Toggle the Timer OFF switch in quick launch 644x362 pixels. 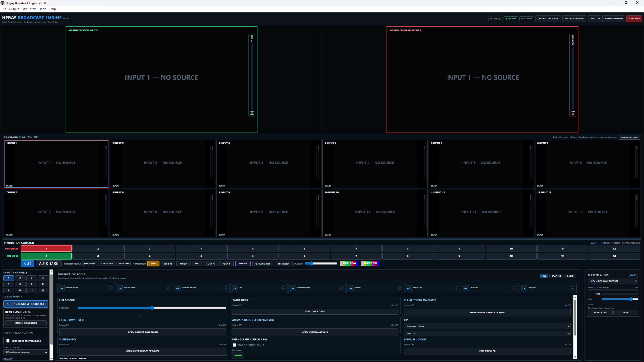(x=399, y=288)
